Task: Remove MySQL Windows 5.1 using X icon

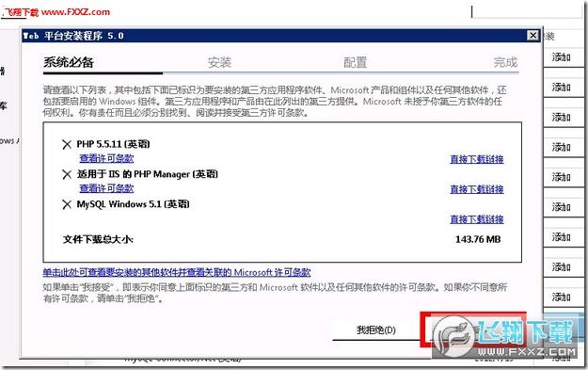Action: tap(67, 204)
